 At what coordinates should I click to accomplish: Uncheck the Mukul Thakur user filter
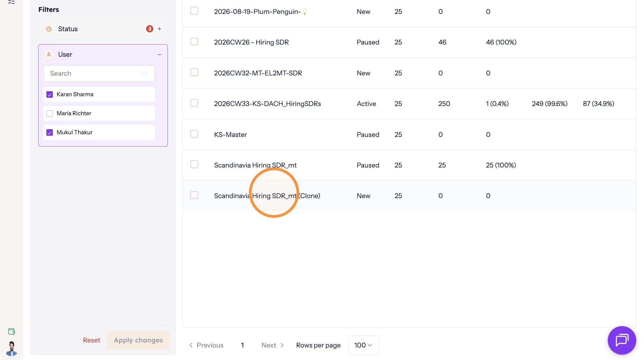pyautogui.click(x=50, y=132)
